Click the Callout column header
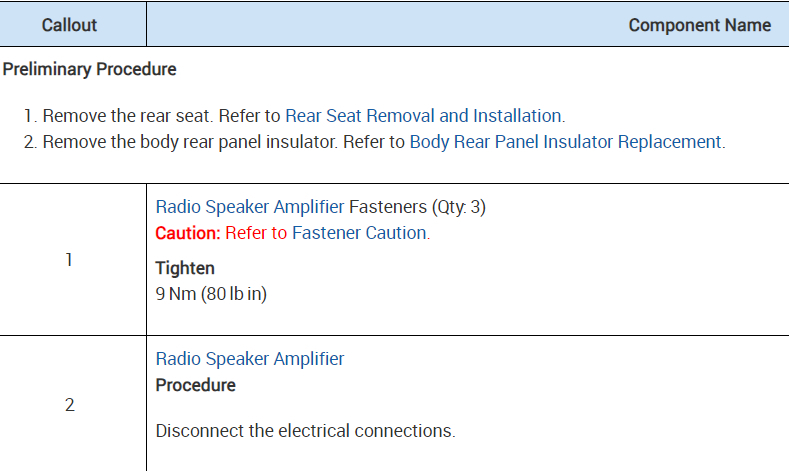 68,25
